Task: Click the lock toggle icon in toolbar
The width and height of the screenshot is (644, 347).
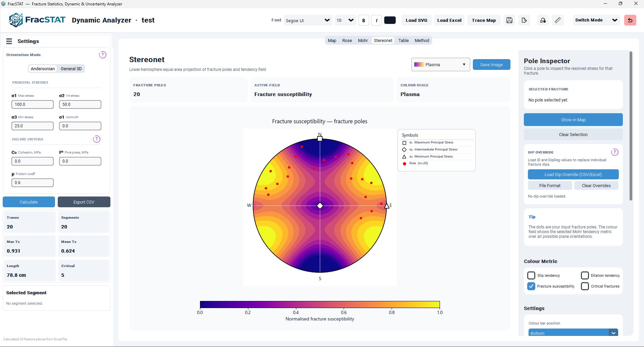Action: pyautogui.click(x=543, y=20)
